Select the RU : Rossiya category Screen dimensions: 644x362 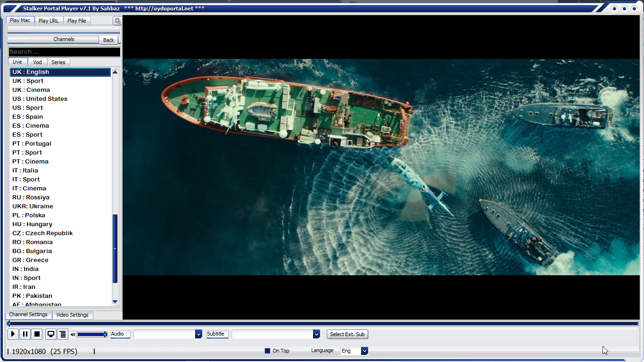[60, 197]
